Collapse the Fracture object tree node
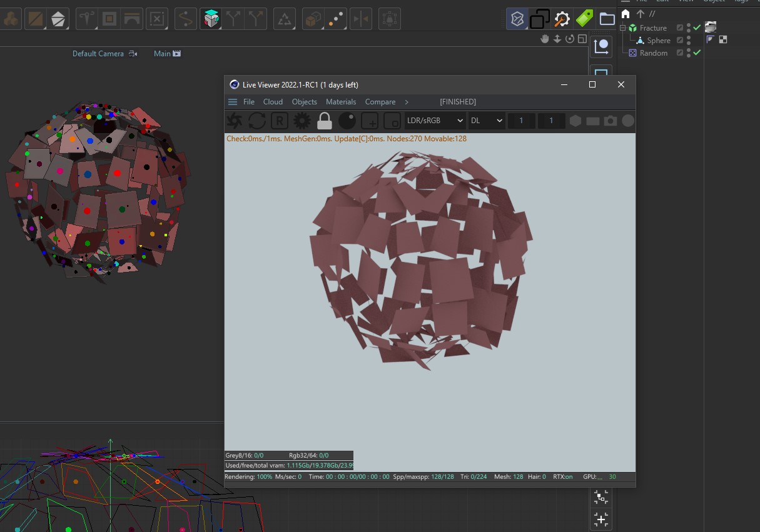The height and width of the screenshot is (532, 760). [x=623, y=28]
